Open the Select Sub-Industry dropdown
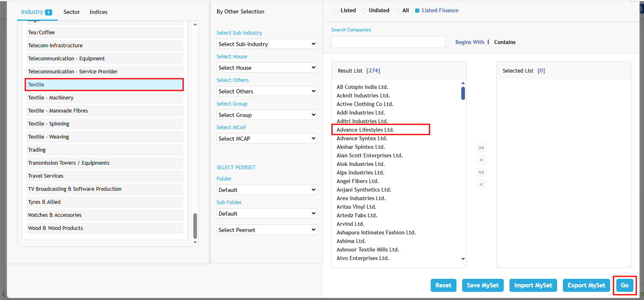Viewport: 644px width, 300px height. [267, 44]
